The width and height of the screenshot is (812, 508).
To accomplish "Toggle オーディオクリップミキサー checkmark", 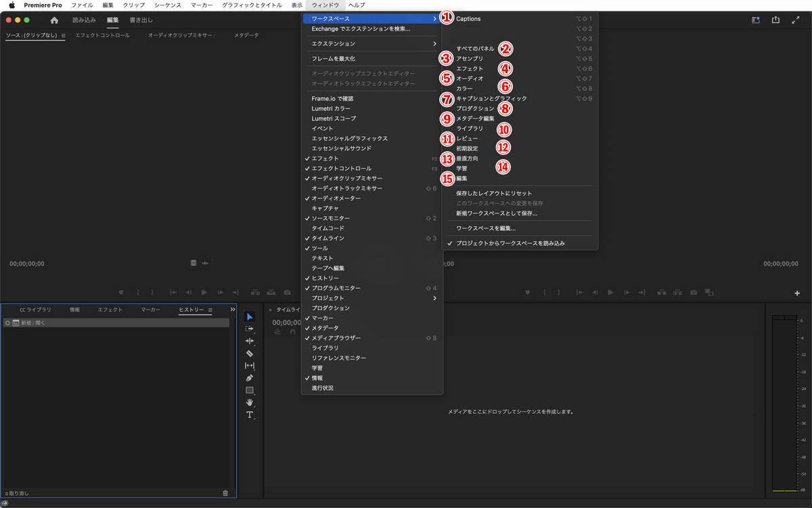I will coord(371,178).
